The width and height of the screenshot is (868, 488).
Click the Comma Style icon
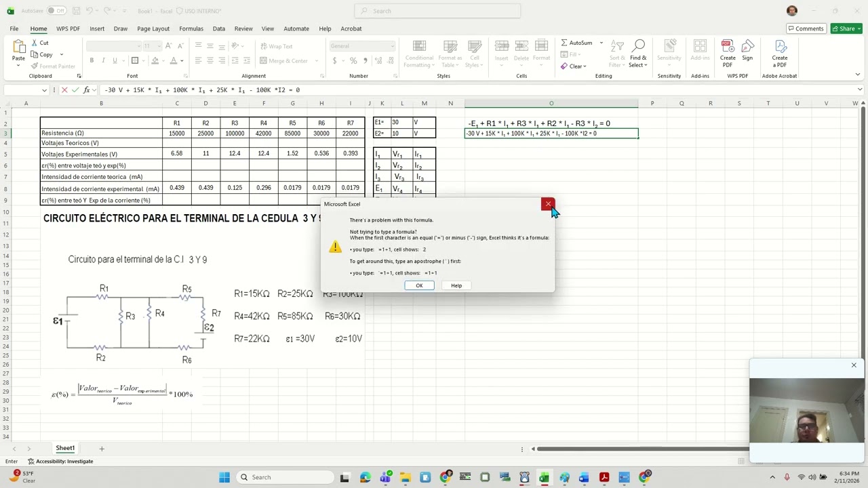tap(366, 60)
